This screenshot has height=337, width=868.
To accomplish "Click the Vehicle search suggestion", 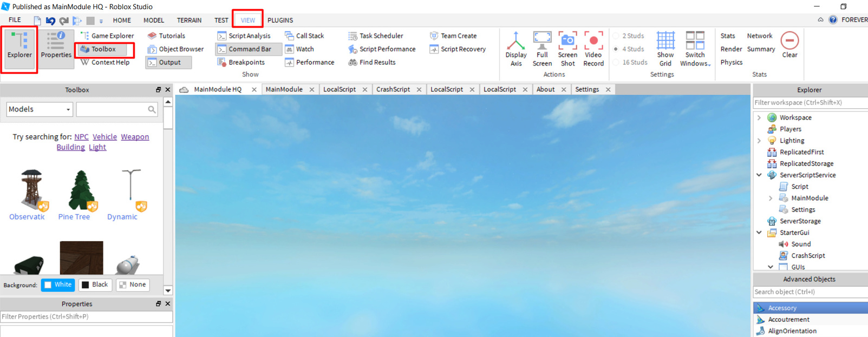I will coord(105,137).
